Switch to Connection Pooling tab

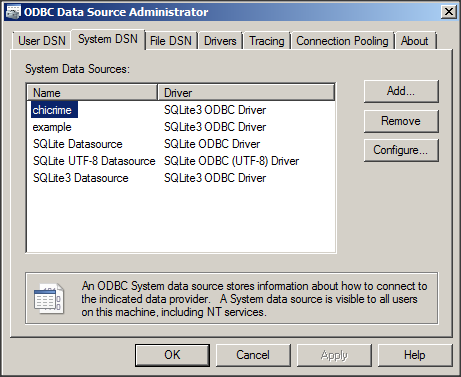pos(342,41)
